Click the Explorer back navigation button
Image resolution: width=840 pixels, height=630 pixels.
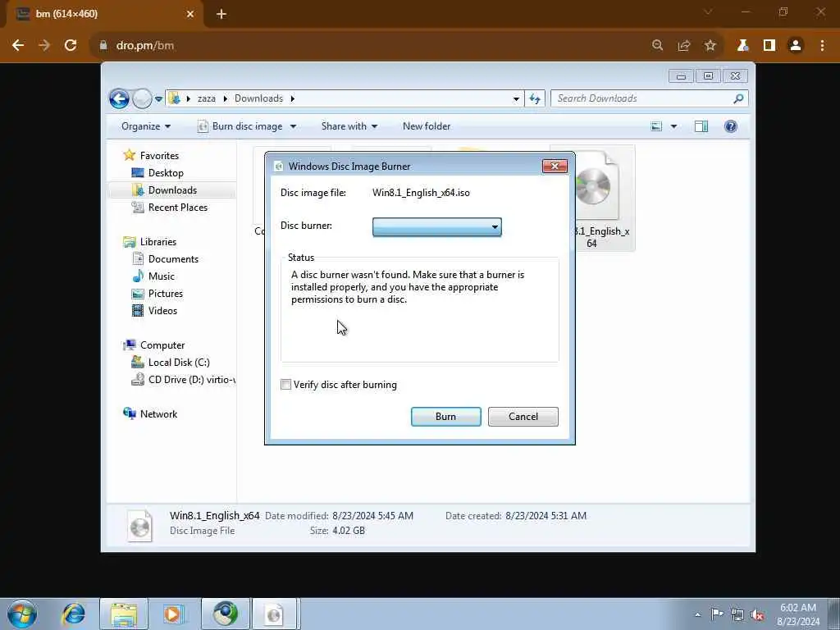120,98
